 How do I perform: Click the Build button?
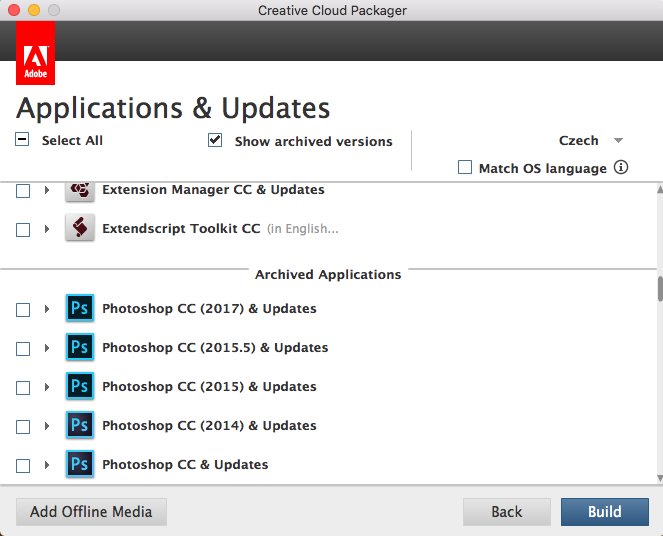(x=605, y=512)
